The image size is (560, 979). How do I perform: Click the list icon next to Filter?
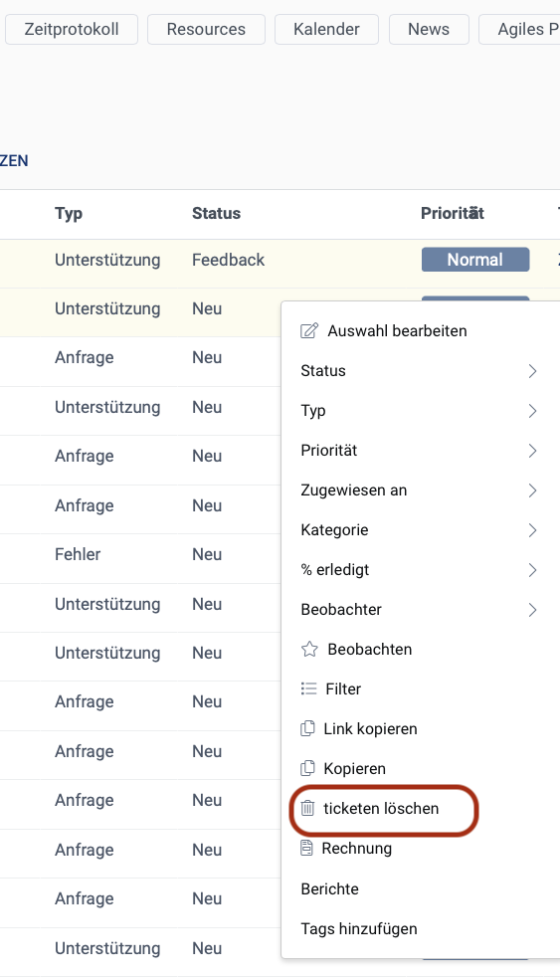click(308, 688)
